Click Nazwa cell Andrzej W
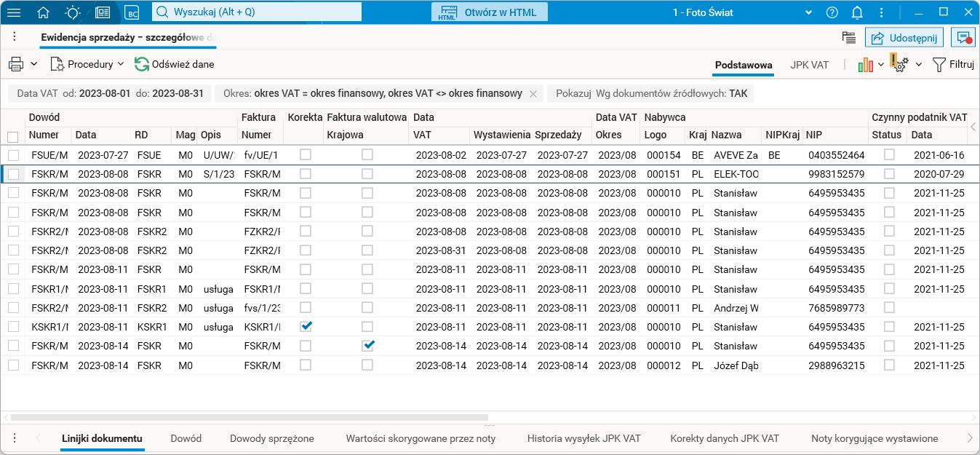The width and height of the screenshot is (980, 455). point(736,308)
